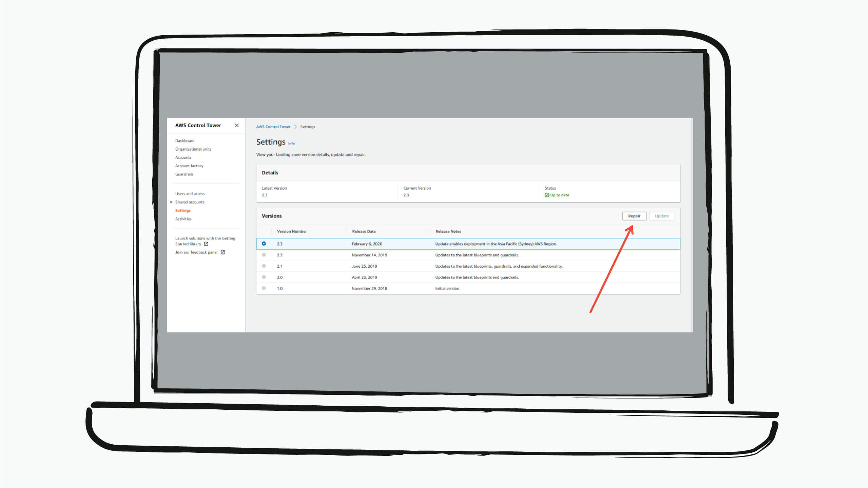Open the Info link next to Settings
Viewport: 868px width, 488px height.
click(291, 143)
